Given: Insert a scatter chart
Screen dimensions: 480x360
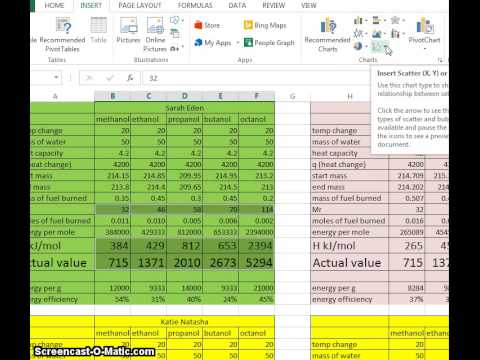Looking at the screenshot, I should 379,46.
